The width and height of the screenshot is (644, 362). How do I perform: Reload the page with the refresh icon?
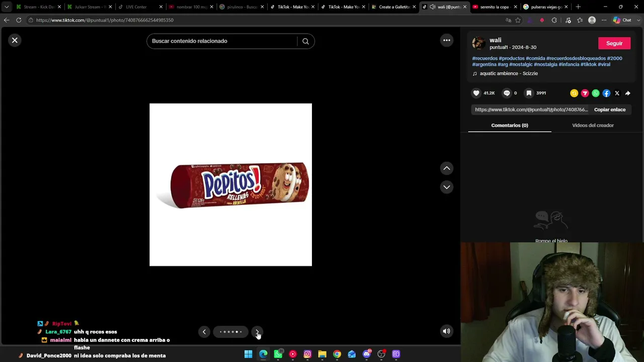pos(19,20)
